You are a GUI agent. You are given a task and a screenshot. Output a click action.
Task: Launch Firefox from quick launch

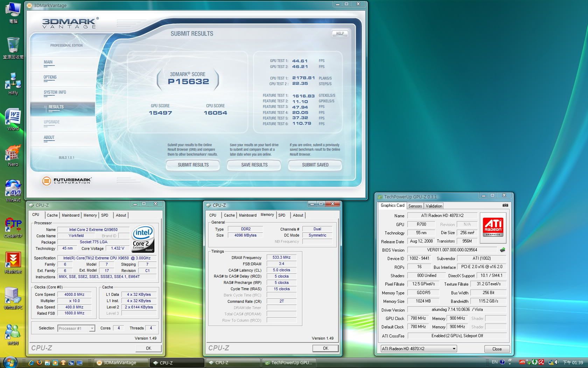coord(39,363)
